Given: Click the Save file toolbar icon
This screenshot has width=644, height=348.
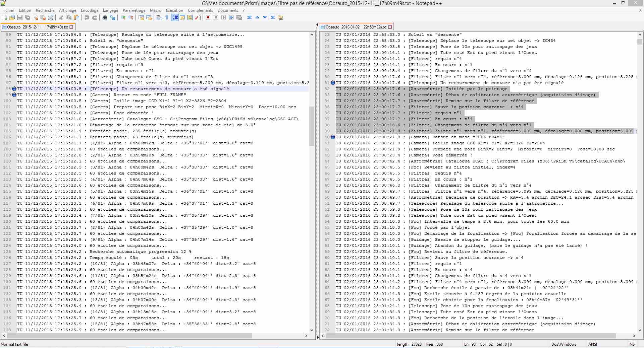Looking at the screenshot, I should (x=20, y=18).
